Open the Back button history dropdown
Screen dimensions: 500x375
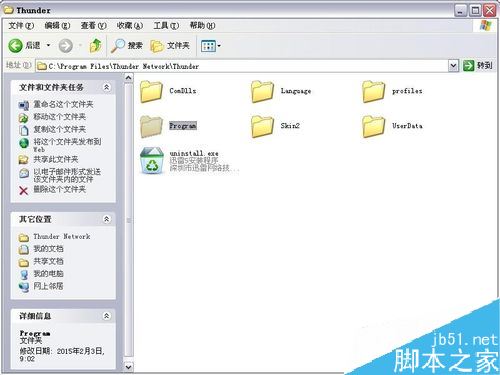coord(48,45)
